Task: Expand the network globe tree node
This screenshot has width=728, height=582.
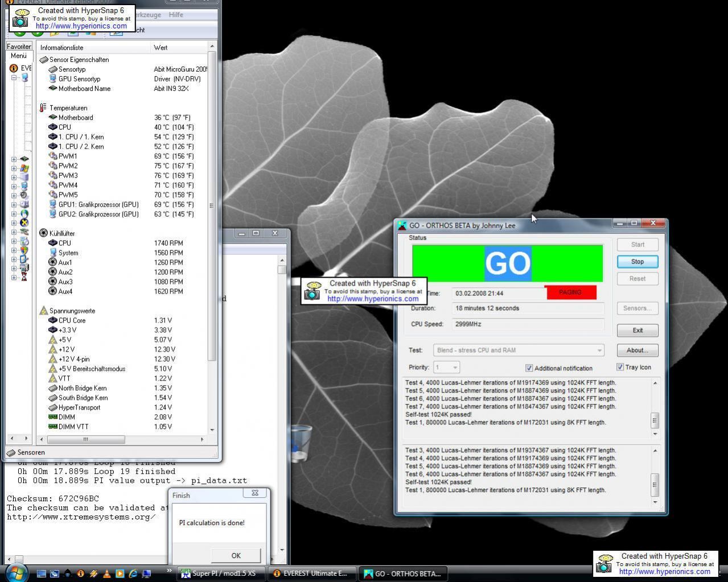Action: click(14, 213)
